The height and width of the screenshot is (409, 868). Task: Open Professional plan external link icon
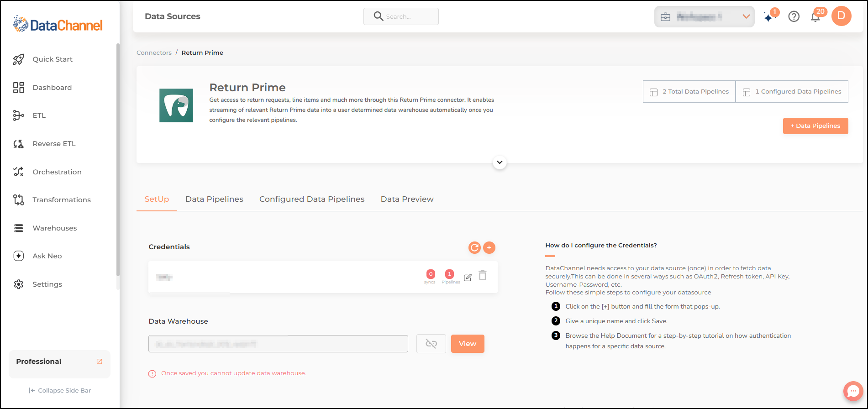click(100, 362)
